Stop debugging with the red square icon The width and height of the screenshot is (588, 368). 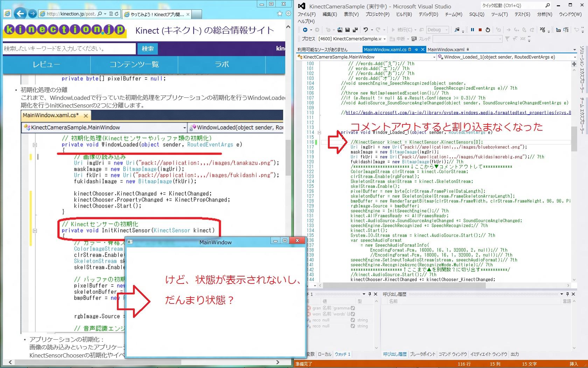[480, 30]
